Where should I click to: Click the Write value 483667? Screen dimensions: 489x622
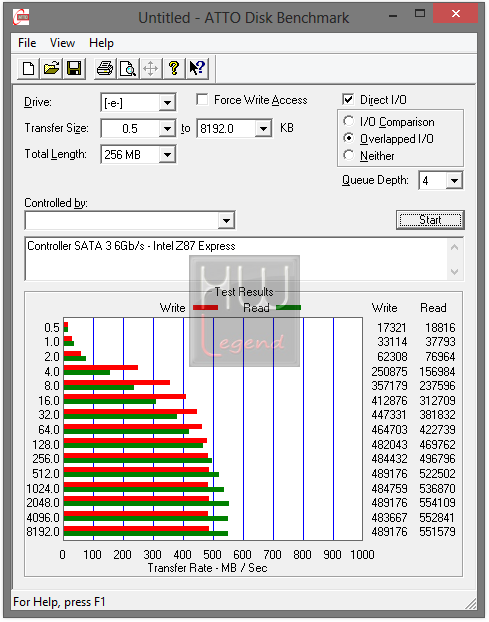[x=389, y=517]
